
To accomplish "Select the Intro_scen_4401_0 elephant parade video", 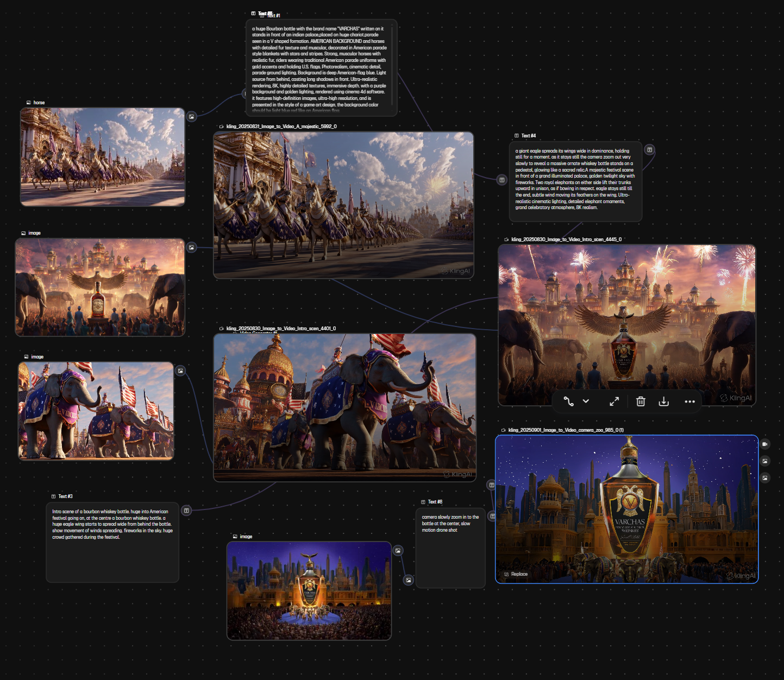I will click(345, 407).
